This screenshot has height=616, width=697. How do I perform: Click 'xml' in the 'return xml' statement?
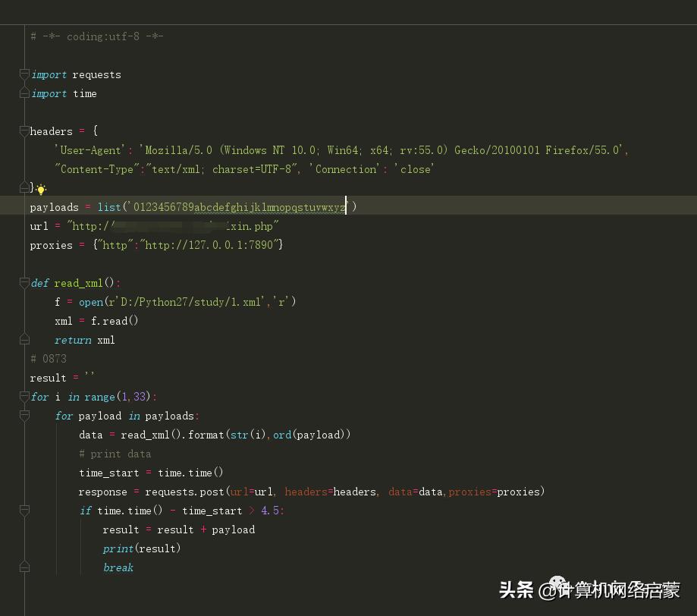[105, 341]
